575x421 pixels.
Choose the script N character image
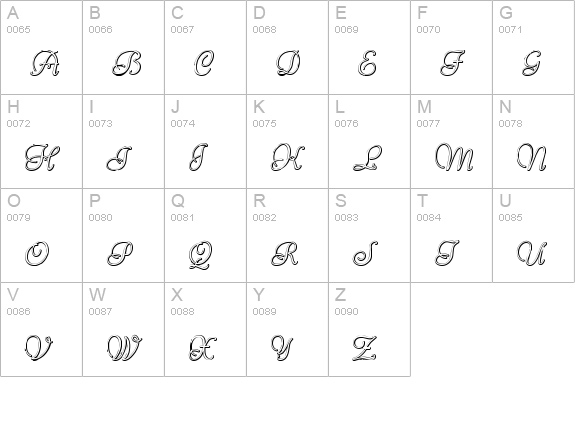pos(532,157)
